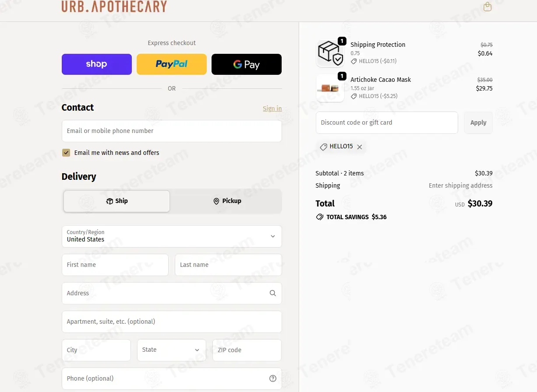
Task: Click the Shipping Protection item name
Action: point(378,45)
